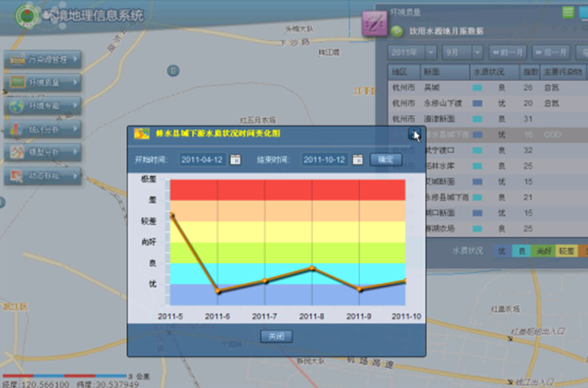
Task: Open the start date calendar picker
Action: pyautogui.click(x=235, y=160)
